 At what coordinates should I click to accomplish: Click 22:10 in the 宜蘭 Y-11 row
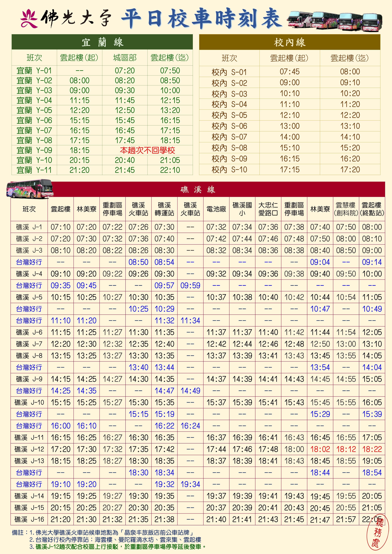pos(170,170)
